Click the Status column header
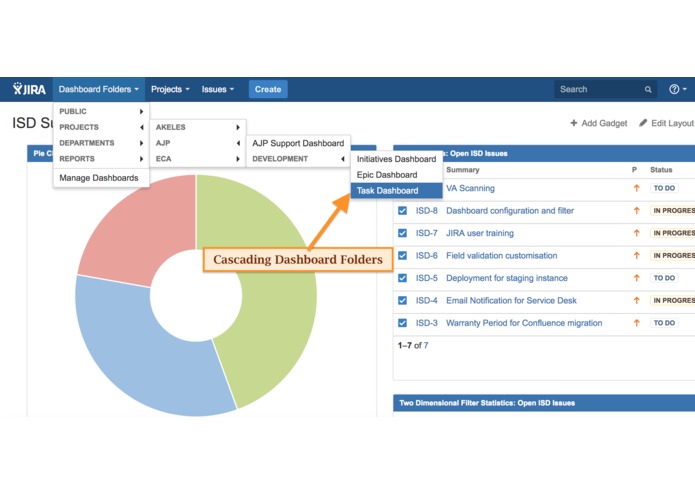Image resolution: width=695 pixels, height=494 pixels. tap(661, 170)
